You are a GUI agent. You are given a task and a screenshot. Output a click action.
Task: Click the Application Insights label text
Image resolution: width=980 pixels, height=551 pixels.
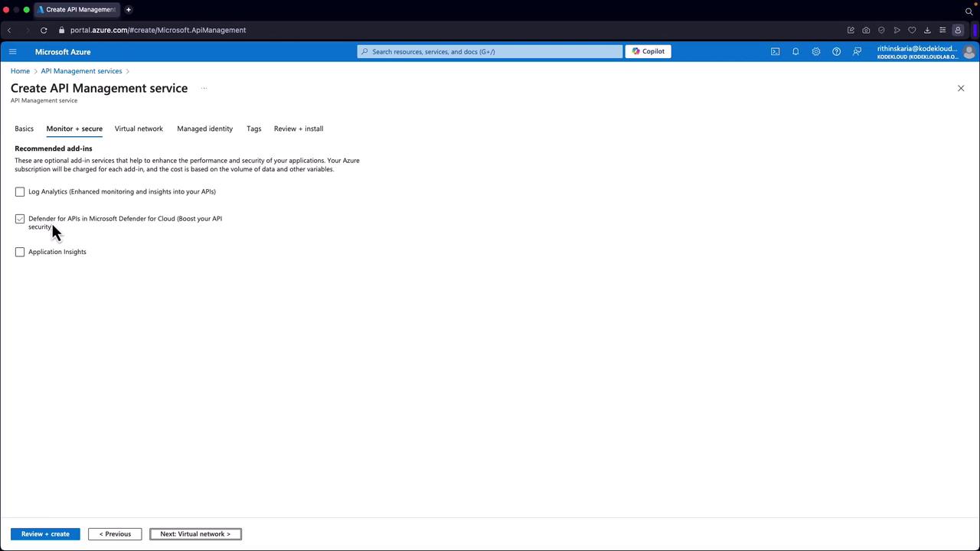click(57, 252)
